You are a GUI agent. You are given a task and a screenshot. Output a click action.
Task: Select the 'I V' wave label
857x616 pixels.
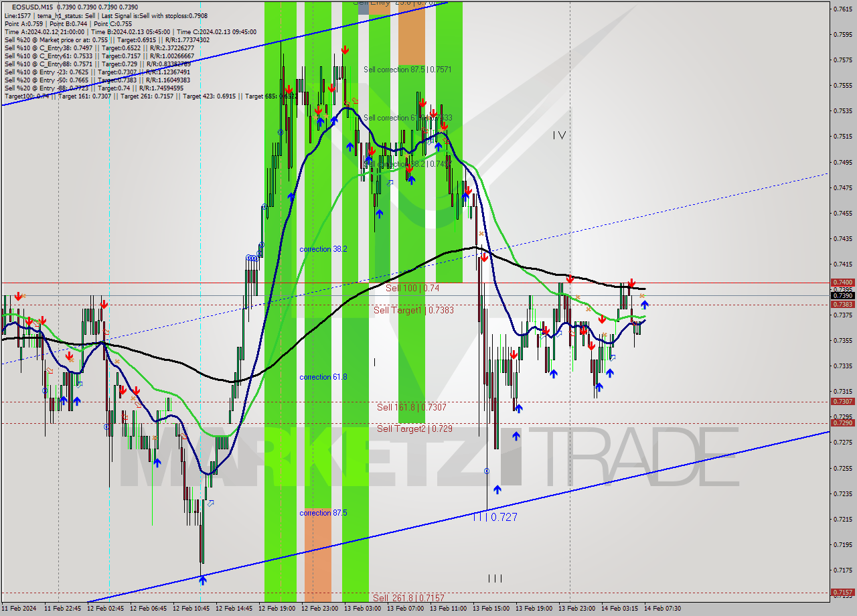pos(559,135)
